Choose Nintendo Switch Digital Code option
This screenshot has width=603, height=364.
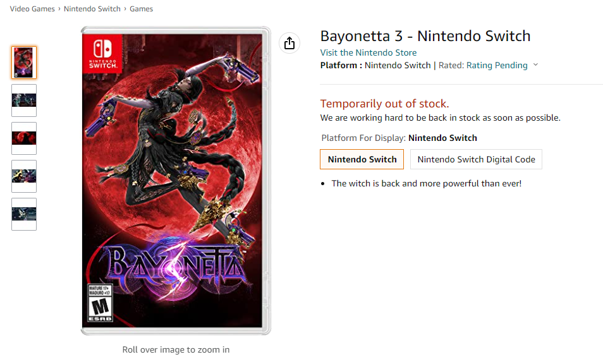[x=476, y=159]
